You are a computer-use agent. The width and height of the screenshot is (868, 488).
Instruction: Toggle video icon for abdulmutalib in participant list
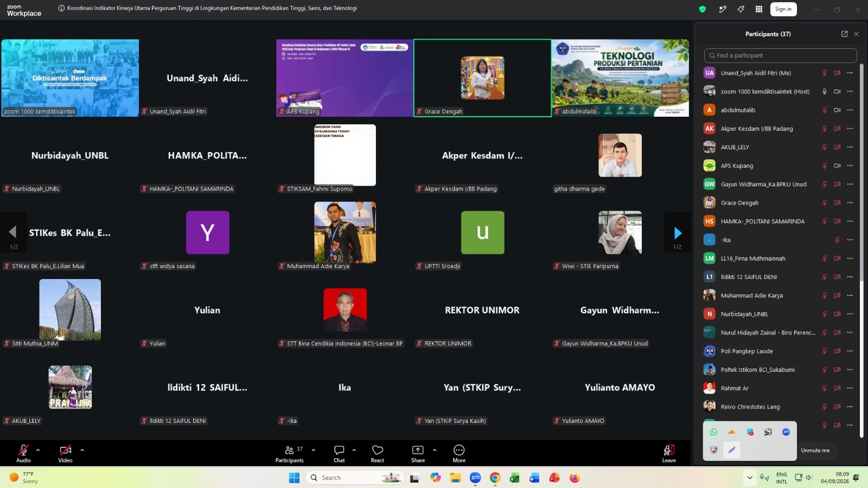coord(837,110)
